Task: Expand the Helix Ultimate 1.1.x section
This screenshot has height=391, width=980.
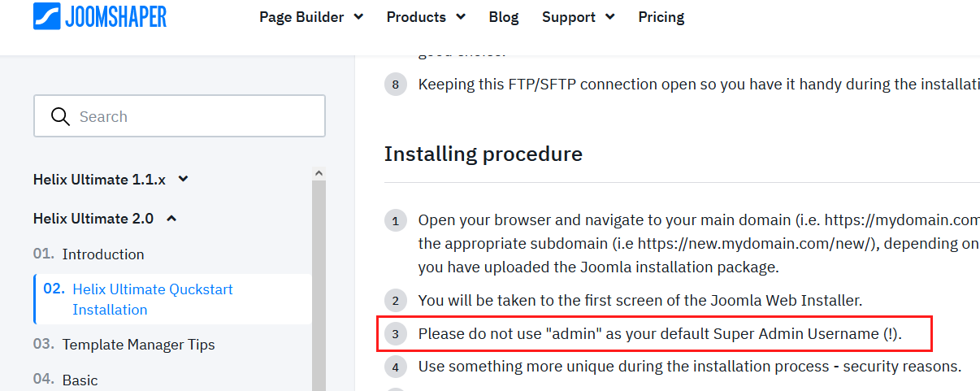Action: pos(111,179)
